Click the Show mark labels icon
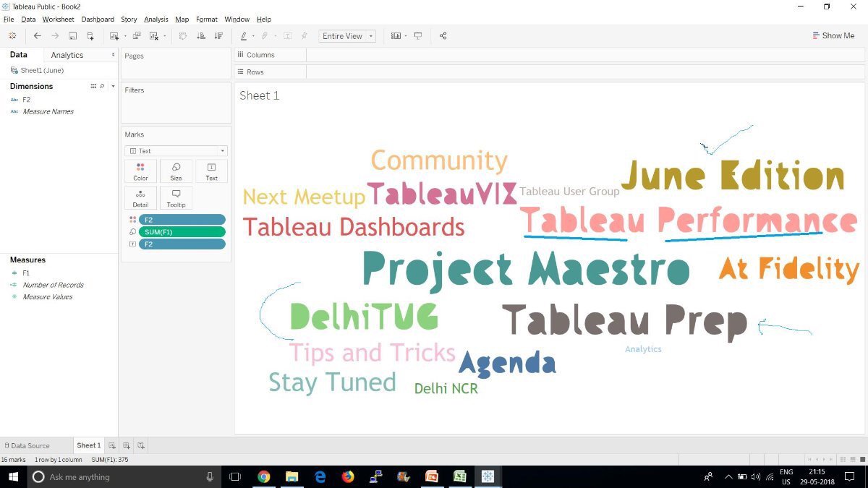Image resolution: width=868 pixels, height=488 pixels. [x=287, y=35]
